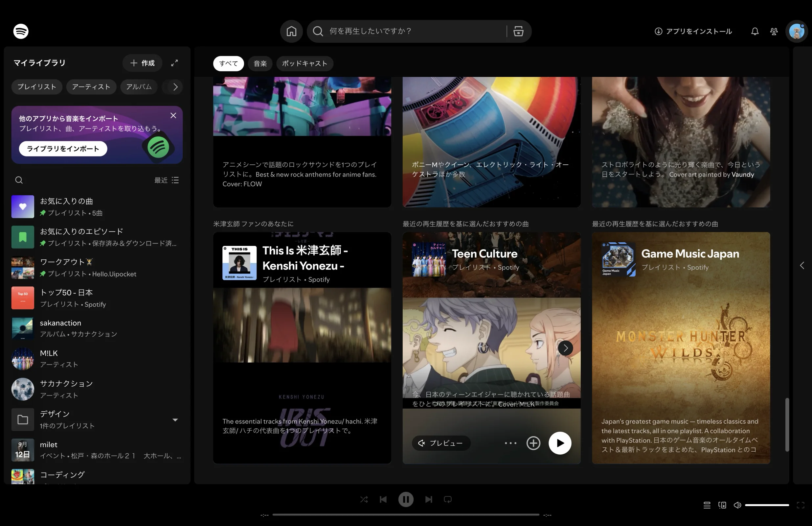
Task: Click Teen Culture cover thumbnail
Action: tap(429, 259)
